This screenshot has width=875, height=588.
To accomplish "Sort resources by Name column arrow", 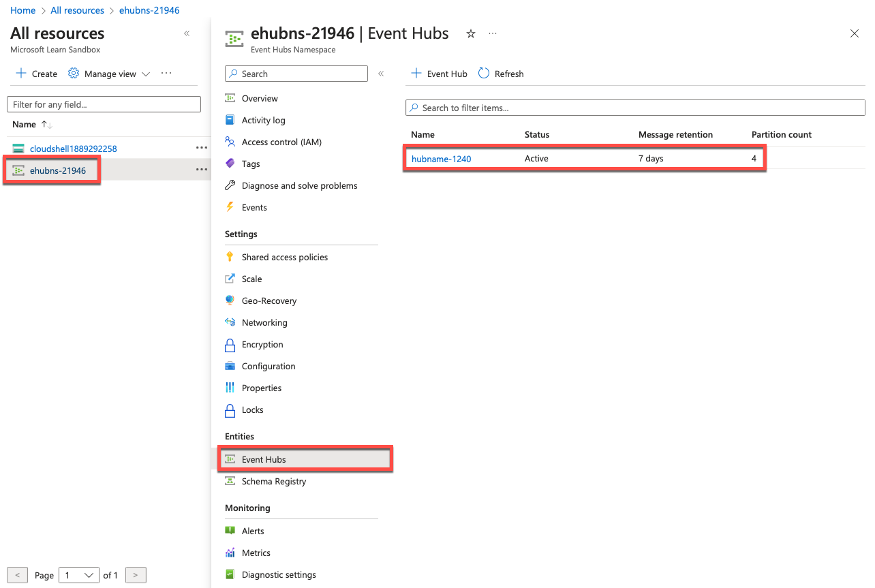I will click(46, 124).
